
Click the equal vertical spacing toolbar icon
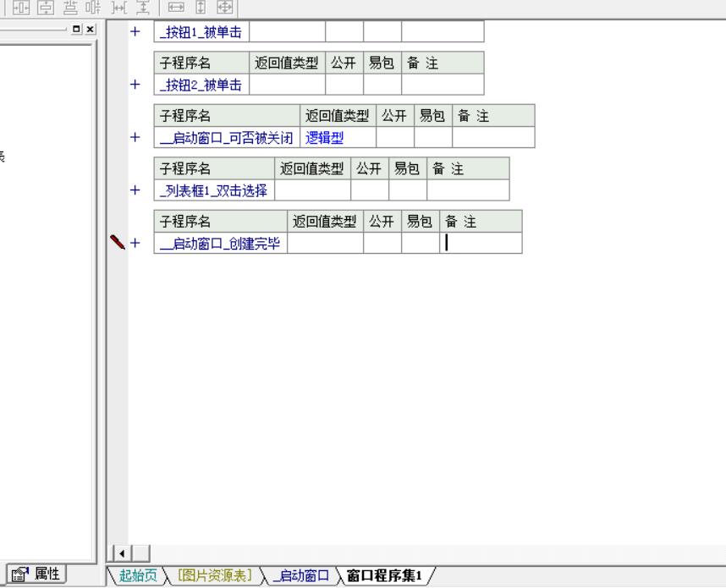point(143,8)
